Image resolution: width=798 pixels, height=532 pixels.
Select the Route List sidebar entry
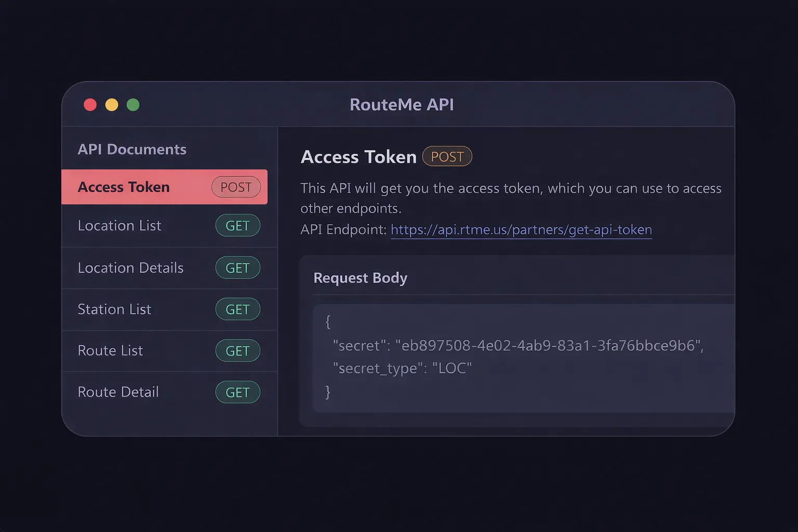click(x=110, y=351)
